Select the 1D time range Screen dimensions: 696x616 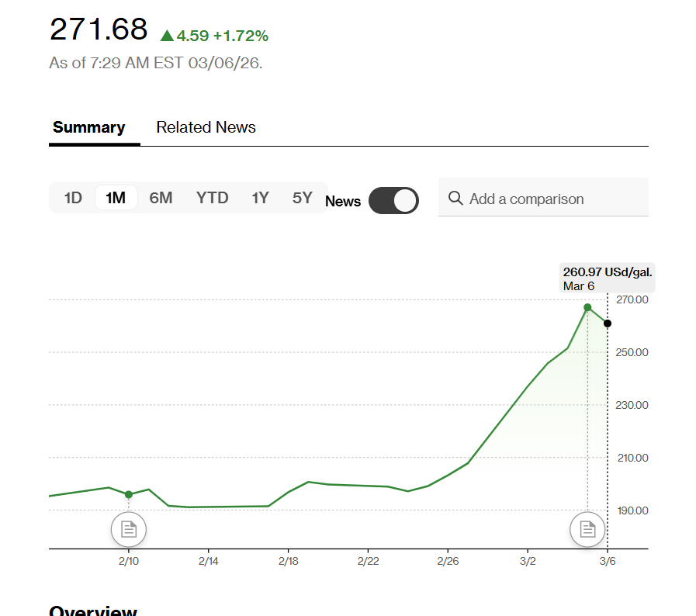click(73, 198)
